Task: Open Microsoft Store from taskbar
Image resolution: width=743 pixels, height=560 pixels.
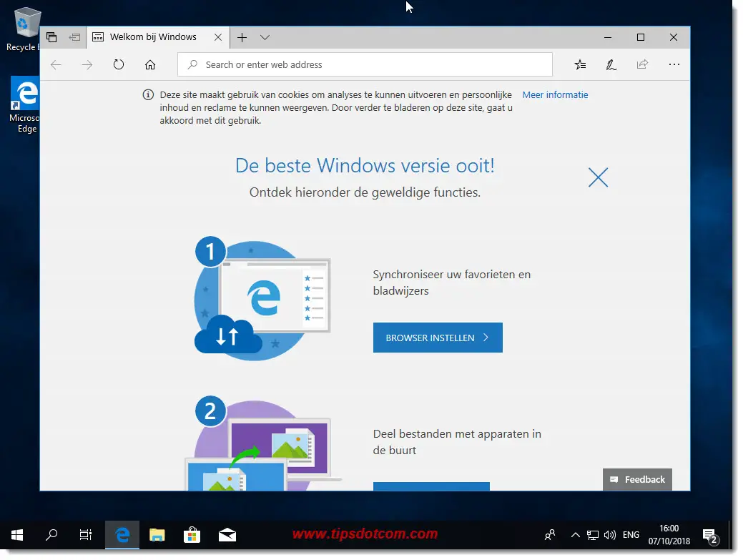Action: [192, 536]
